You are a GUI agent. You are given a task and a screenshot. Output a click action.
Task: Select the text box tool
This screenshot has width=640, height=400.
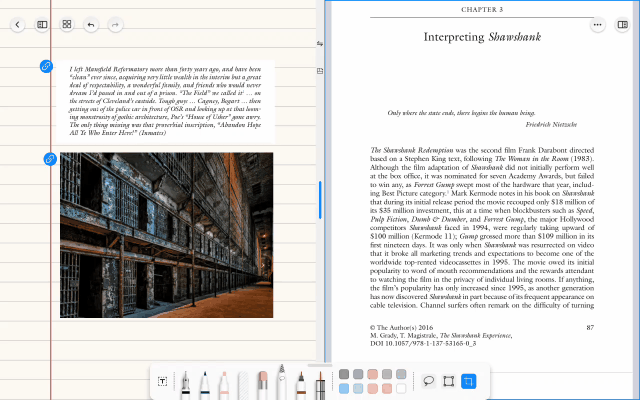(x=162, y=381)
